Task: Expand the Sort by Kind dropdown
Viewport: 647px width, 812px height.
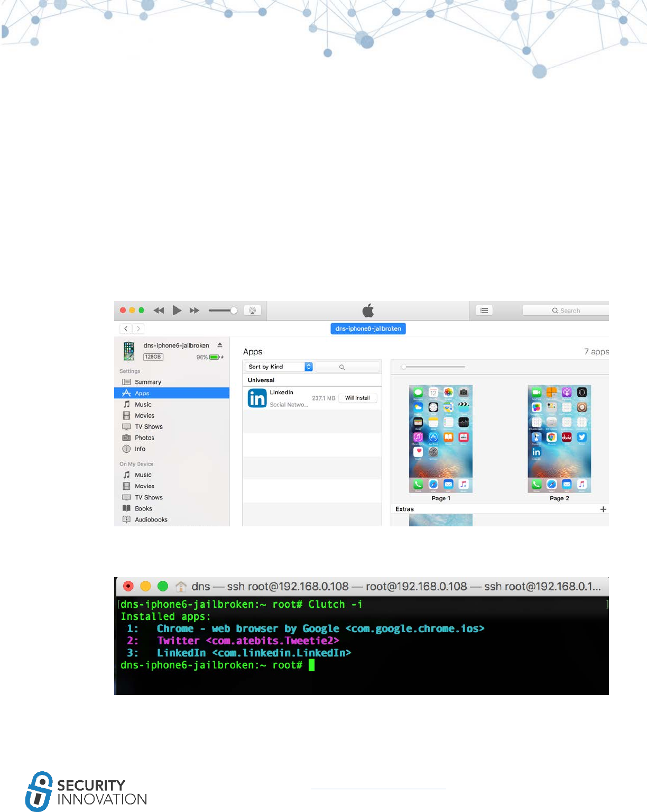Action: [x=279, y=367]
